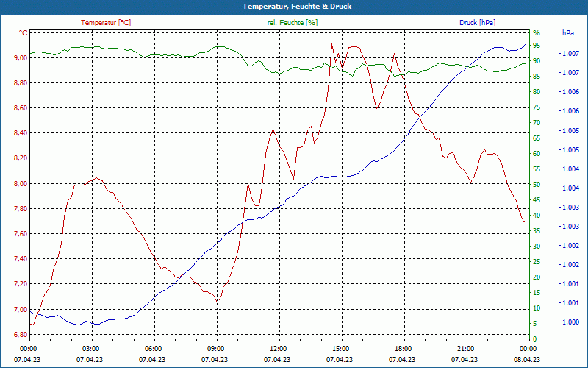This screenshot has height=368, width=588.
Task: Click the '95' humidity axis value
Action: click(537, 46)
